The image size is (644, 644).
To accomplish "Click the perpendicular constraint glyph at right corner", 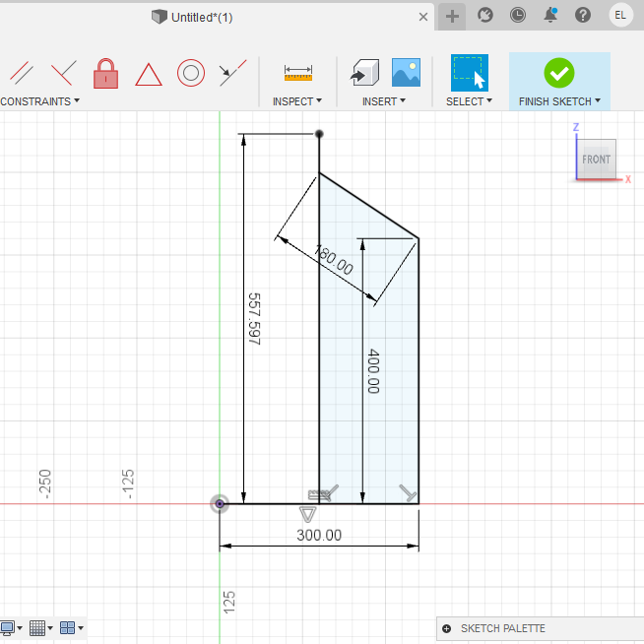I will (x=409, y=493).
